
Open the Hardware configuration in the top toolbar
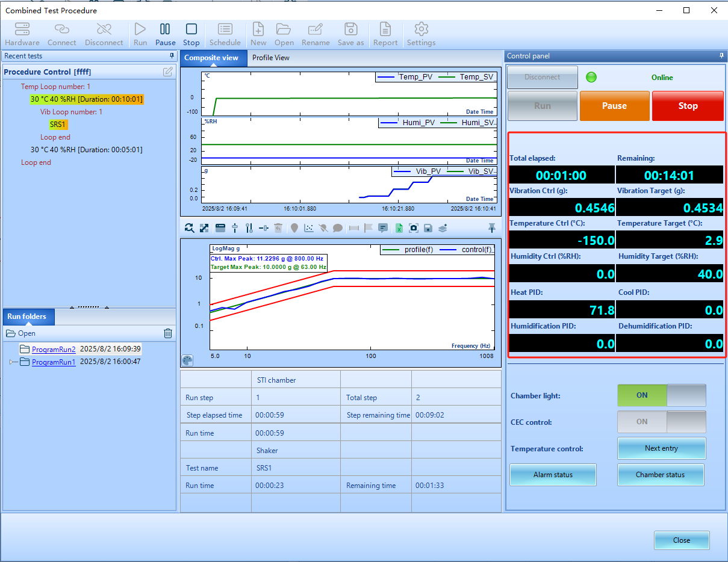coord(22,34)
